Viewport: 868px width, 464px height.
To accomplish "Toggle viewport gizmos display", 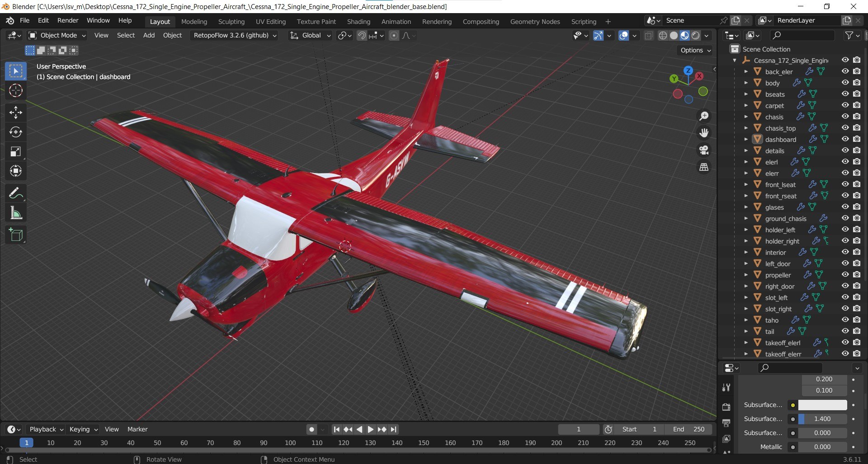I will point(598,36).
